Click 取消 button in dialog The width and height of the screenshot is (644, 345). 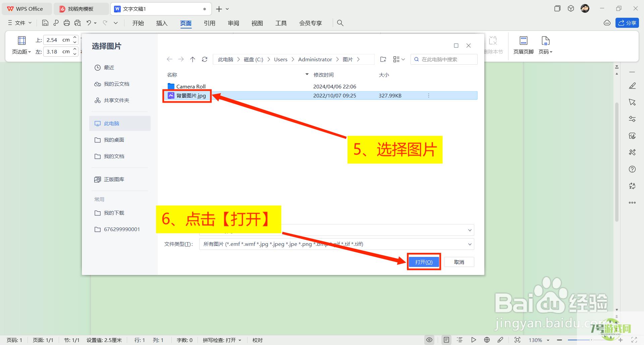click(x=459, y=262)
